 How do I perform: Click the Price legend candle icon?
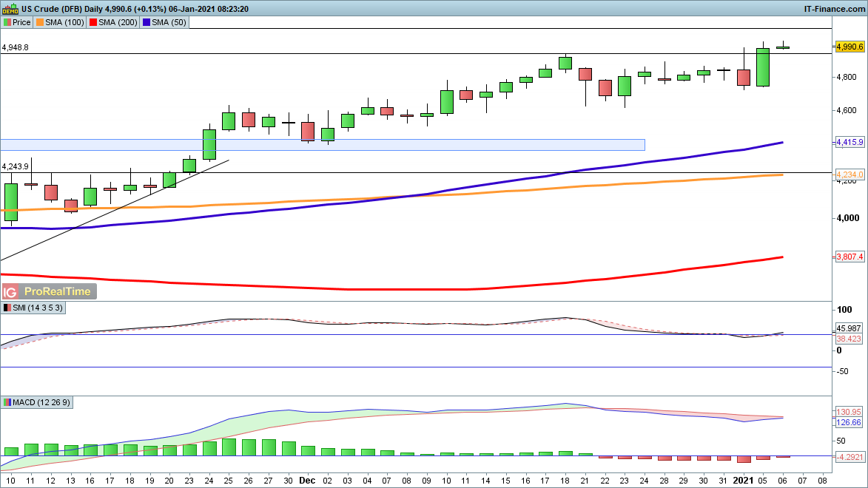[7, 22]
